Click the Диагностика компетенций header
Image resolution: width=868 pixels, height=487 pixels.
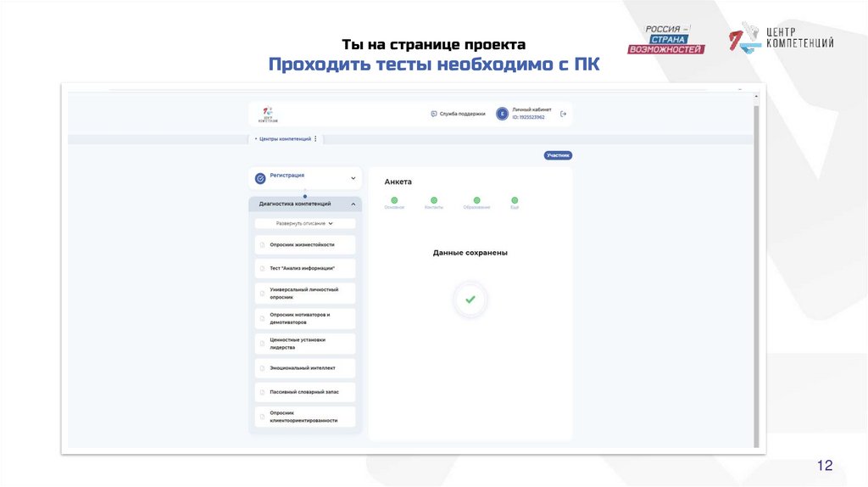[305, 204]
